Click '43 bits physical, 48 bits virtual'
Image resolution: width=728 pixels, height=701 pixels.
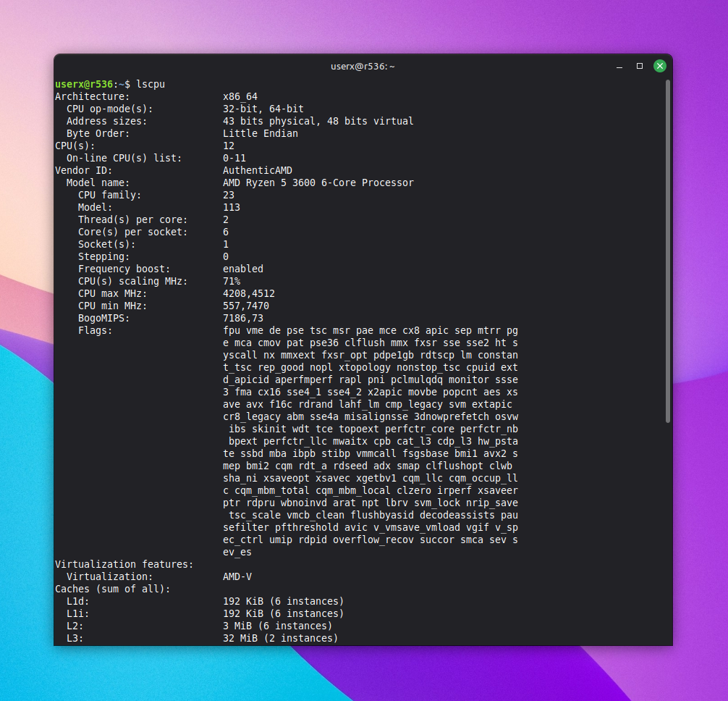pos(318,121)
